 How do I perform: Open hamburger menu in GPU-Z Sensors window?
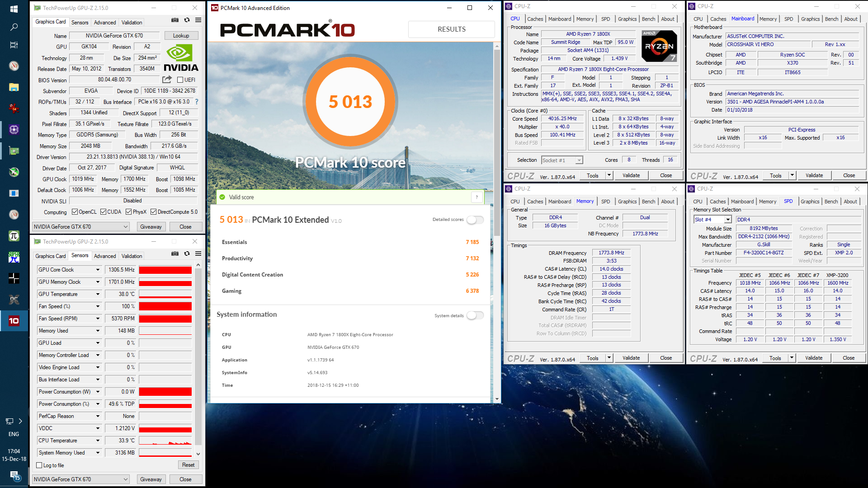(x=198, y=254)
